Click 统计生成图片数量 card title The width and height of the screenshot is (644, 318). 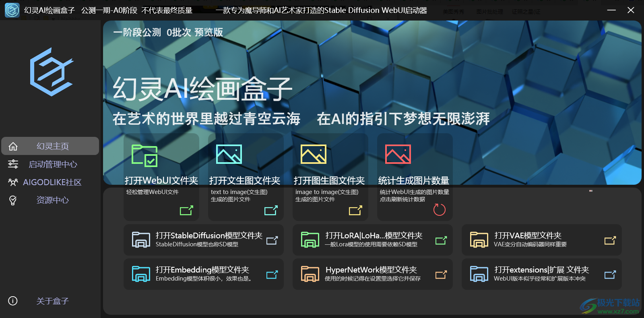pos(414,180)
